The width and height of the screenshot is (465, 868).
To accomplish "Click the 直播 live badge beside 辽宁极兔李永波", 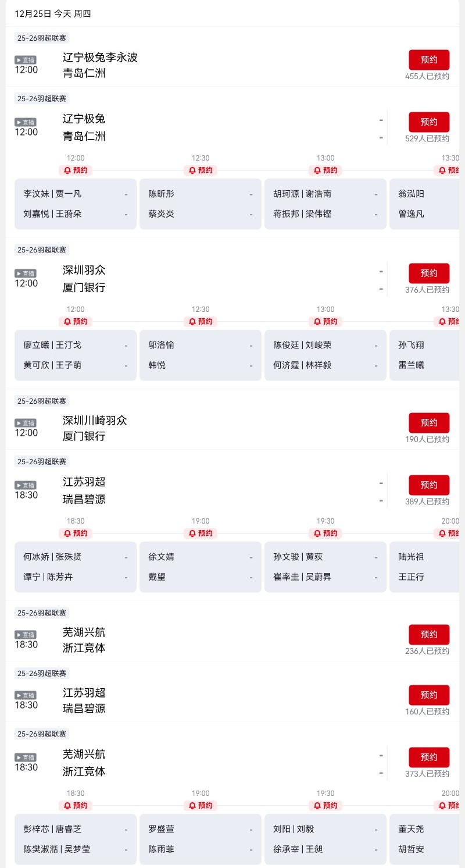I will pyautogui.click(x=26, y=60).
